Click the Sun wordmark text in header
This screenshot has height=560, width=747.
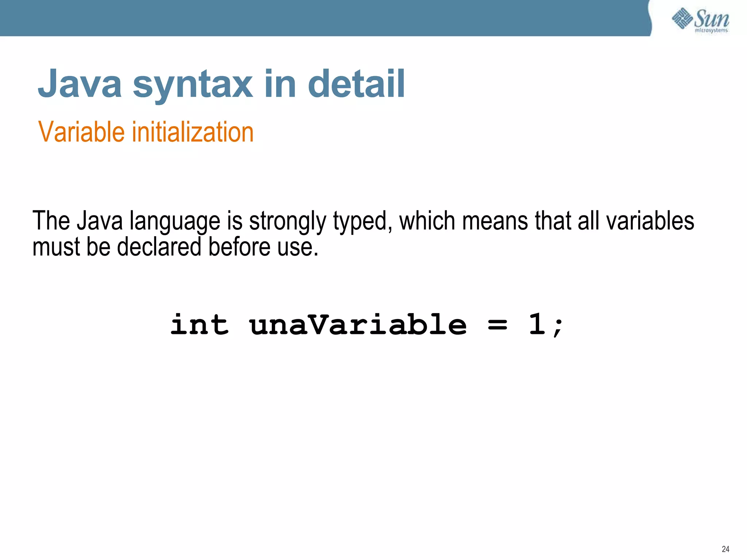[x=712, y=18]
